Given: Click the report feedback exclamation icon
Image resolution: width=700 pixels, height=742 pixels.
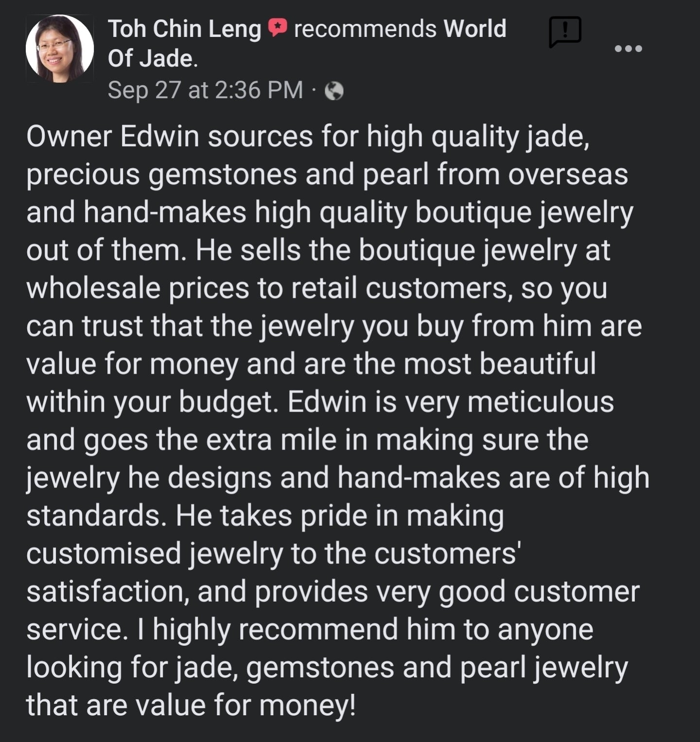Looking at the screenshot, I should pos(565,32).
